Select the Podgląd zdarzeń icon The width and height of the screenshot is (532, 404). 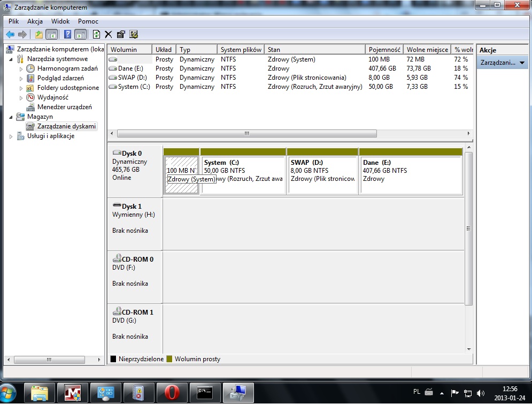30,79
